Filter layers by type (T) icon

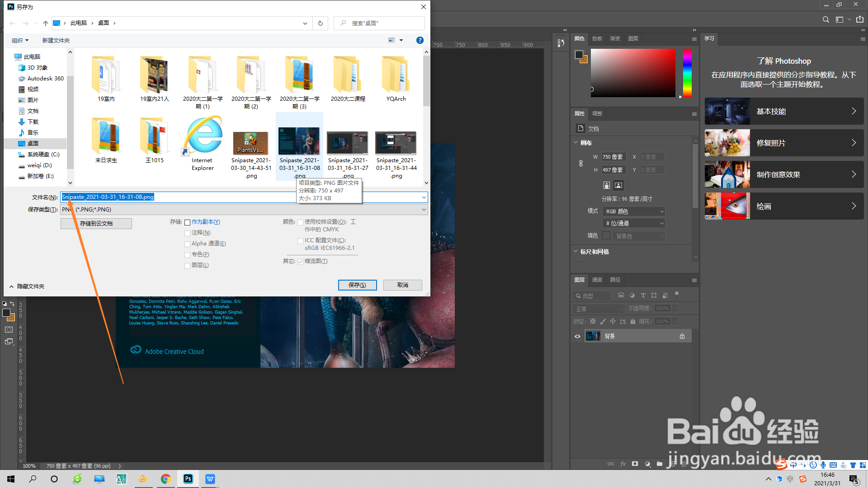(x=643, y=296)
